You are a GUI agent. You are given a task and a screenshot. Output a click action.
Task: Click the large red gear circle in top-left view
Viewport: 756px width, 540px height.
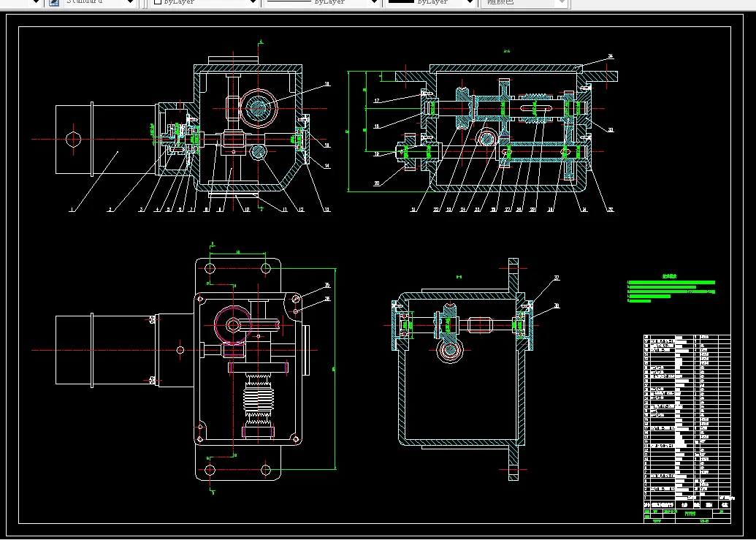point(259,108)
